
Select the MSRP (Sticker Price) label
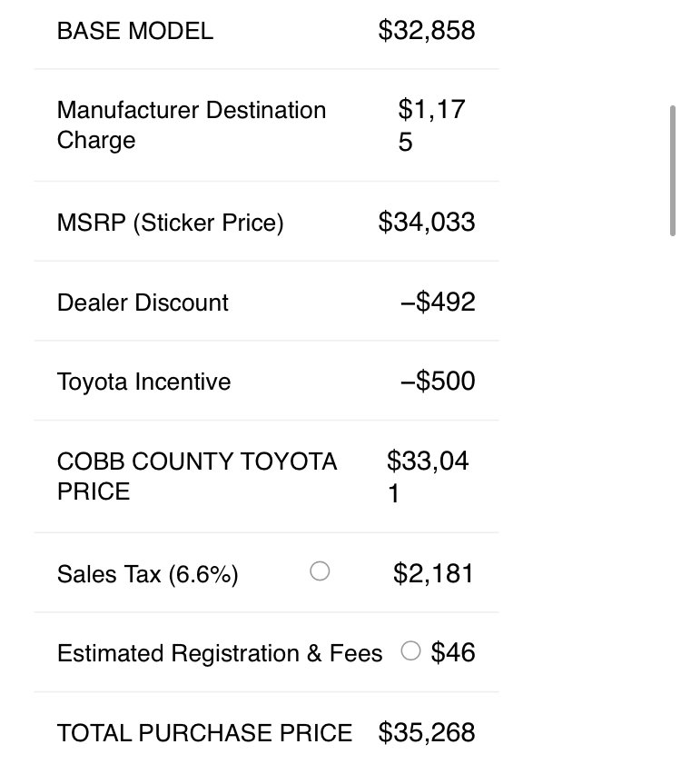[x=171, y=223]
